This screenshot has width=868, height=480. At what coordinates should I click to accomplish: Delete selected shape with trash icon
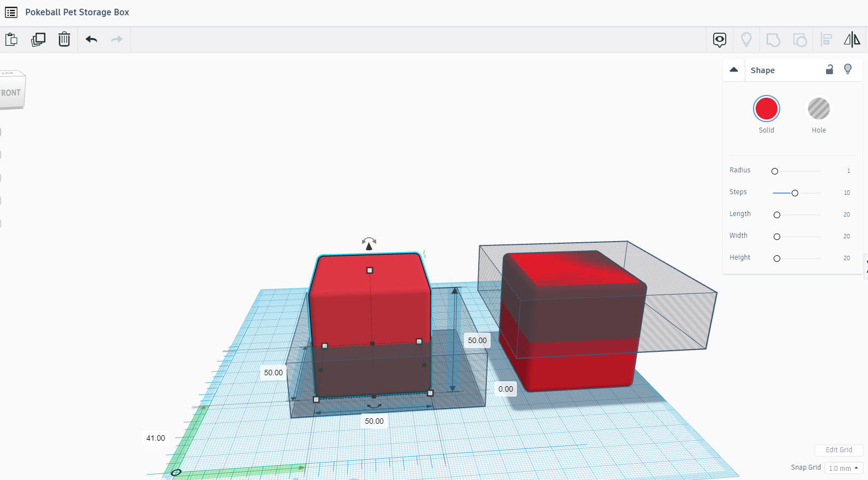click(x=64, y=39)
